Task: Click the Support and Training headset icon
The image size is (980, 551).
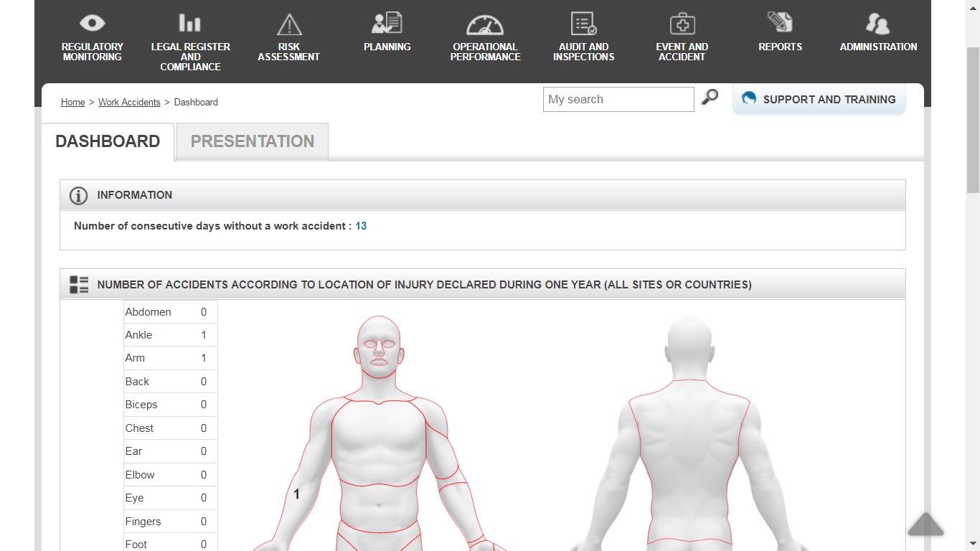Action: [749, 98]
